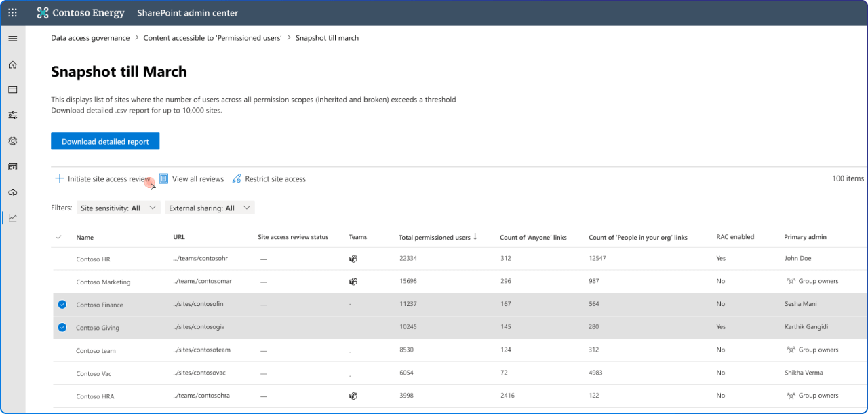Viewport: 868px width, 414px height.
Task: Select the Home icon in the left navigation
Action: (12, 64)
